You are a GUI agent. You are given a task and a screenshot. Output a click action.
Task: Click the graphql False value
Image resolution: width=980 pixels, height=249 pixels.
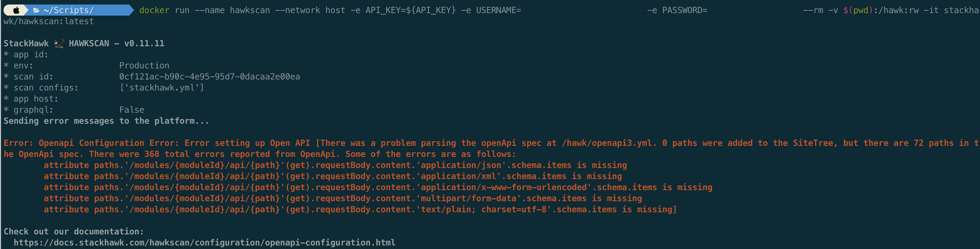coord(132,110)
